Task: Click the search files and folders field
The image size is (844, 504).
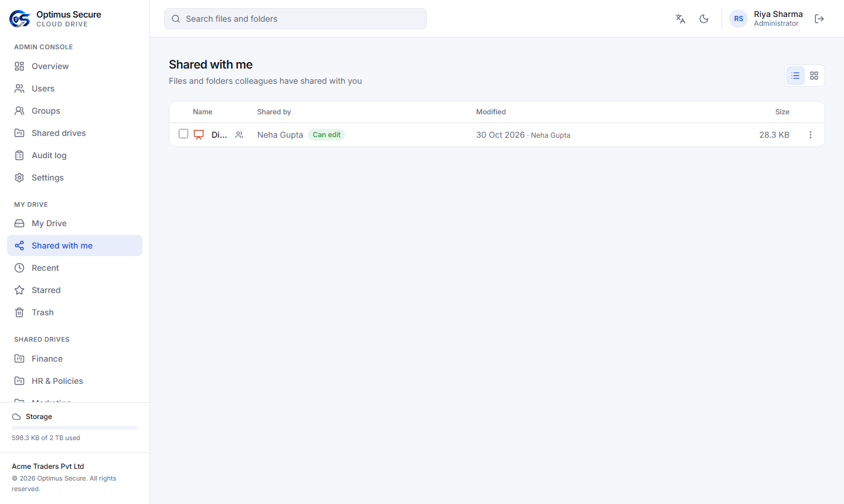Action: (x=295, y=19)
